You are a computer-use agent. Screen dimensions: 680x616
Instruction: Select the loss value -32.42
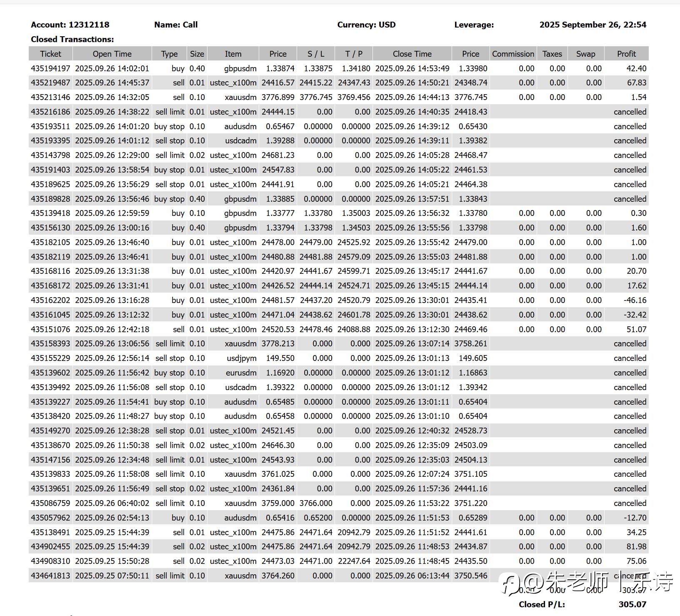click(x=635, y=315)
